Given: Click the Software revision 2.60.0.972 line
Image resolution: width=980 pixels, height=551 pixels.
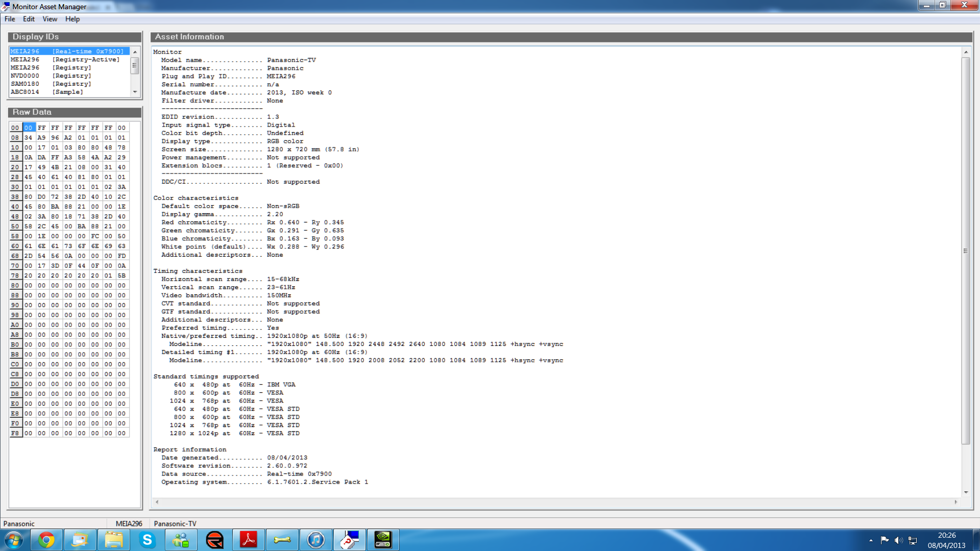Looking at the screenshot, I should click(234, 466).
